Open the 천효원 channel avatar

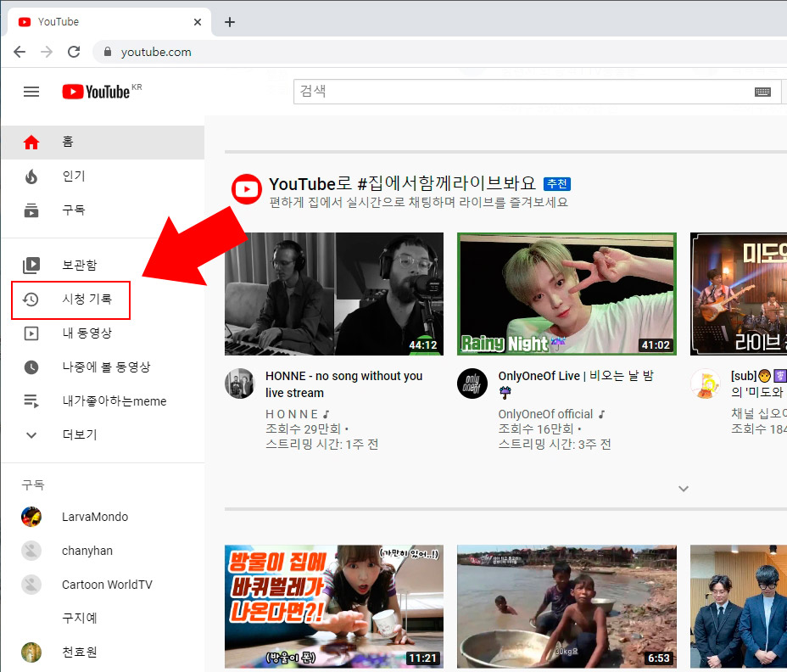(x=31, y=652)
